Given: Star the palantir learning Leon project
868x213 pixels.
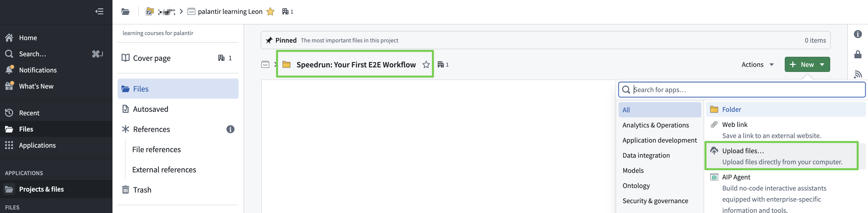Looking at the screenshot, I should coord(270,12).
